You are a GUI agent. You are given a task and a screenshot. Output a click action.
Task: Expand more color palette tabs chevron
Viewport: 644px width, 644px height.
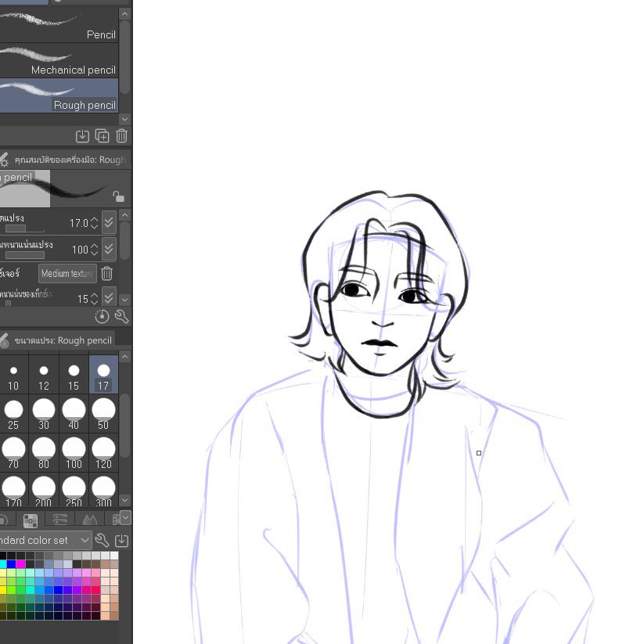[x=126, y=517]
